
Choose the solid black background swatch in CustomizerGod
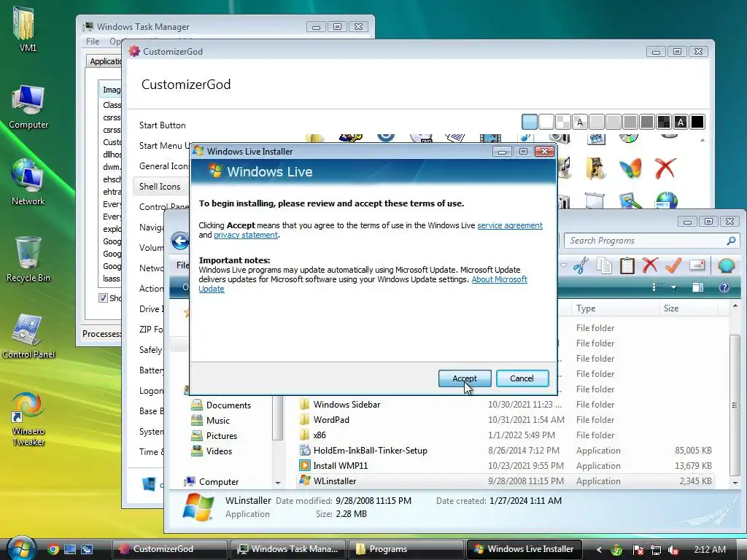click(697, 122)
